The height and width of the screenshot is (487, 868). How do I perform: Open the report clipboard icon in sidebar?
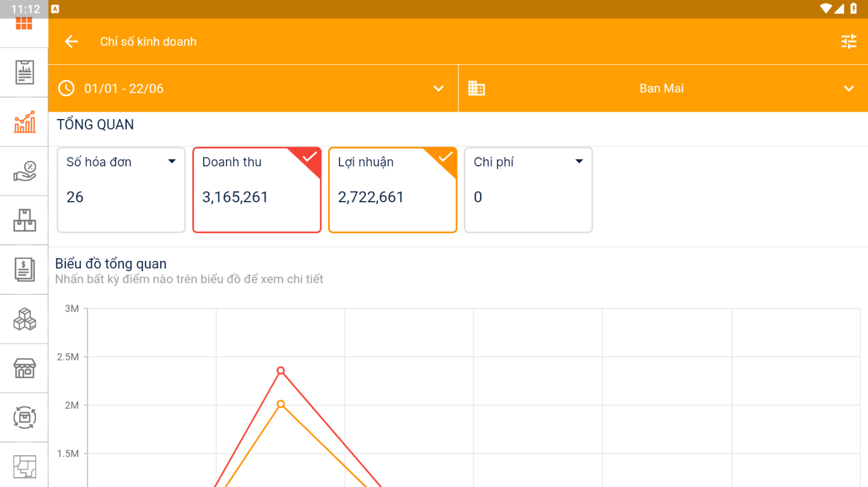click(24, 73)
